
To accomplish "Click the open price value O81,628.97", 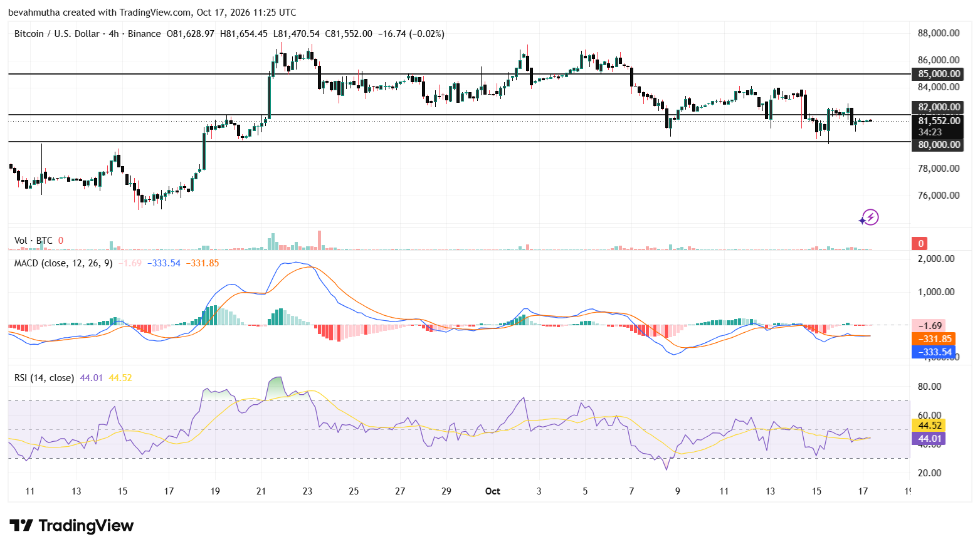I will (190, 34).
